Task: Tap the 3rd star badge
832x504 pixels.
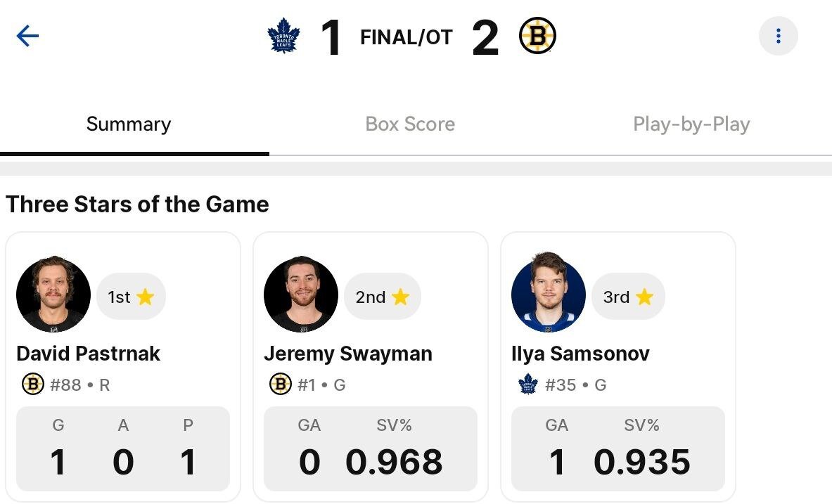Action: [x=628, y=297]
